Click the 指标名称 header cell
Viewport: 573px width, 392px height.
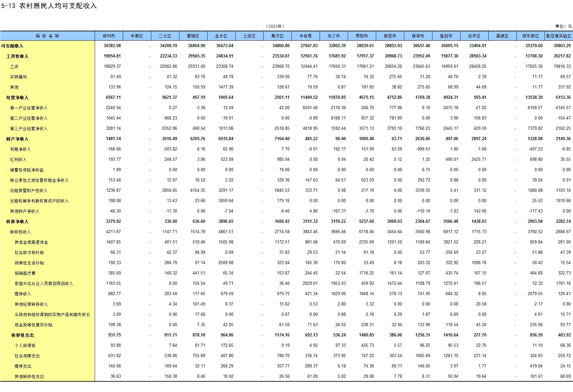(48, 36)
